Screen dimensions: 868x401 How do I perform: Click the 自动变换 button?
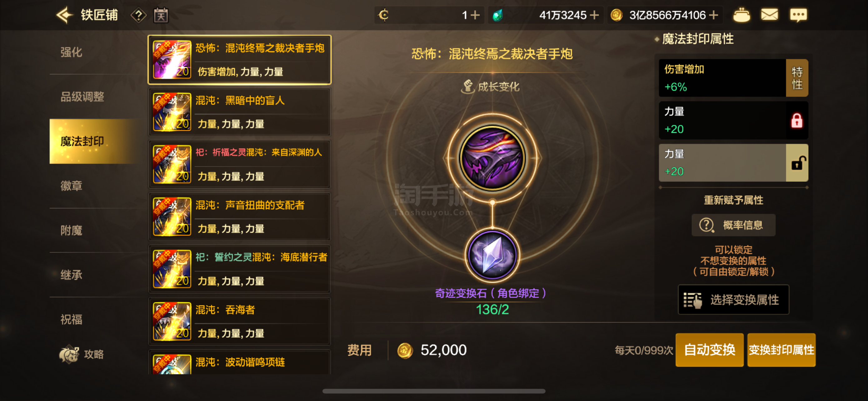709,350
